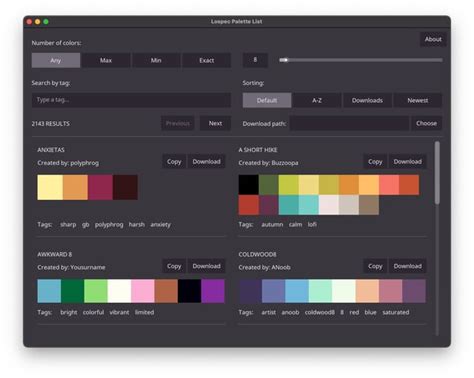The height and width of the screenshot is (378, 474).
Task: Download the Awkward 8 palette
Action: (206, 266)
